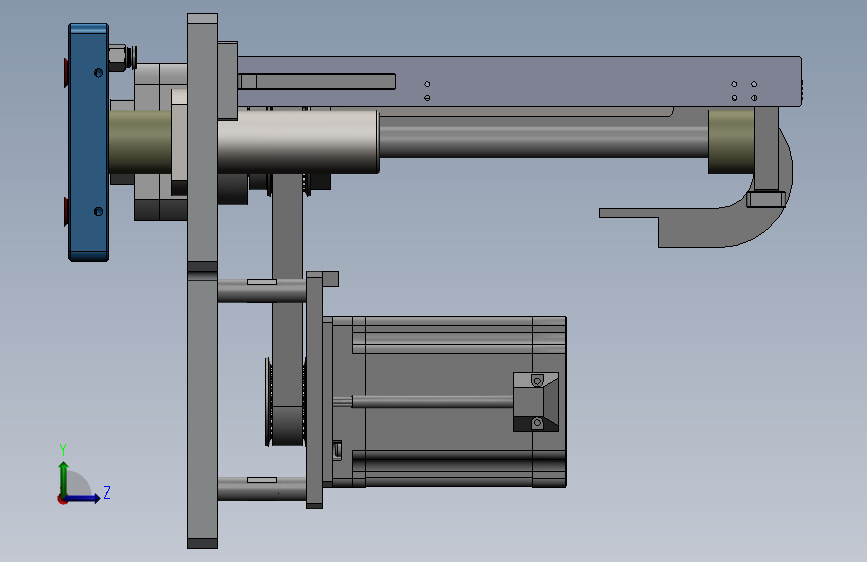Select the olive bushing at the shaft's right end
Image resolution: width=867 pixels, height=562 pixels.
pos(731,142)
